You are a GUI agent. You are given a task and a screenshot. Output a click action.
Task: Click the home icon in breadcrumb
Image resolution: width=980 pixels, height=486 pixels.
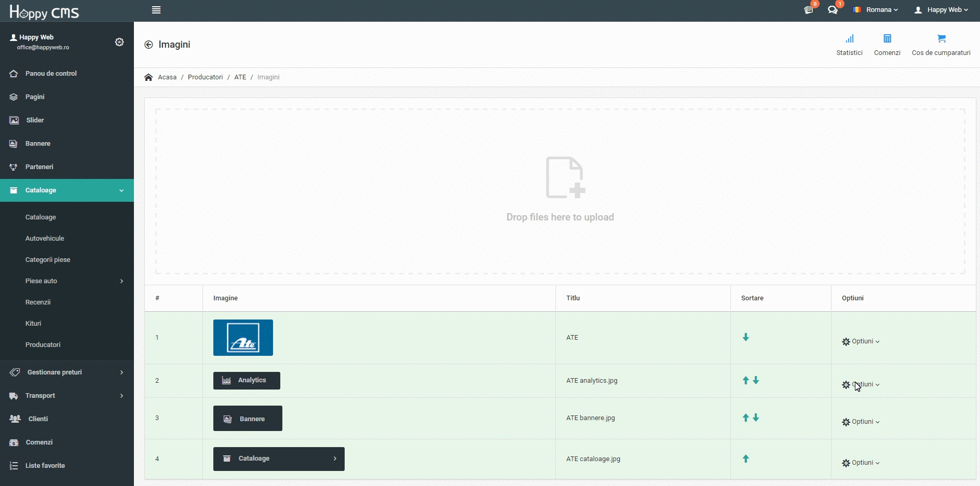click(x=148, y=77)
